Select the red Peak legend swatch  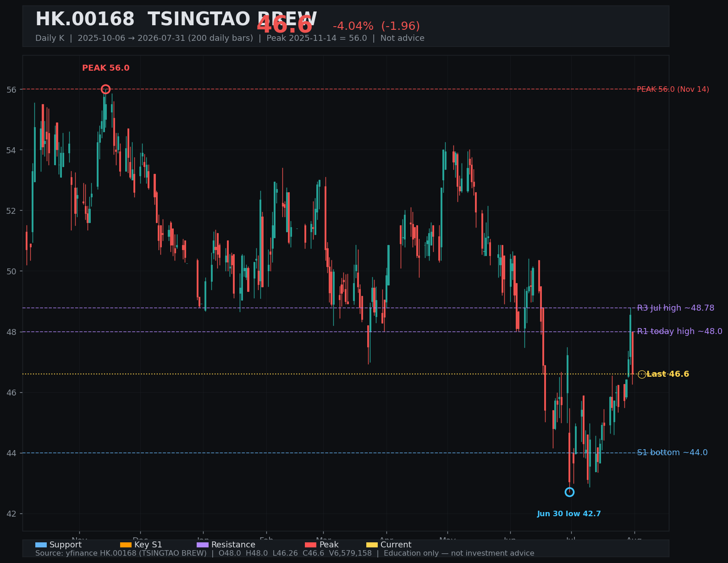311,545
